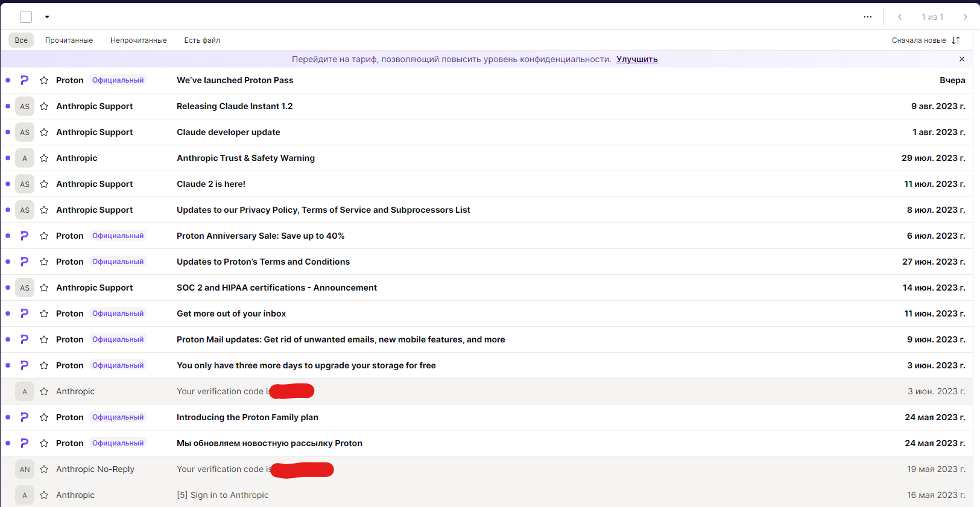Click the '29 июл. 2023 г.' date
This screenshot has width=980, height=507.
(x=934, y=158)
